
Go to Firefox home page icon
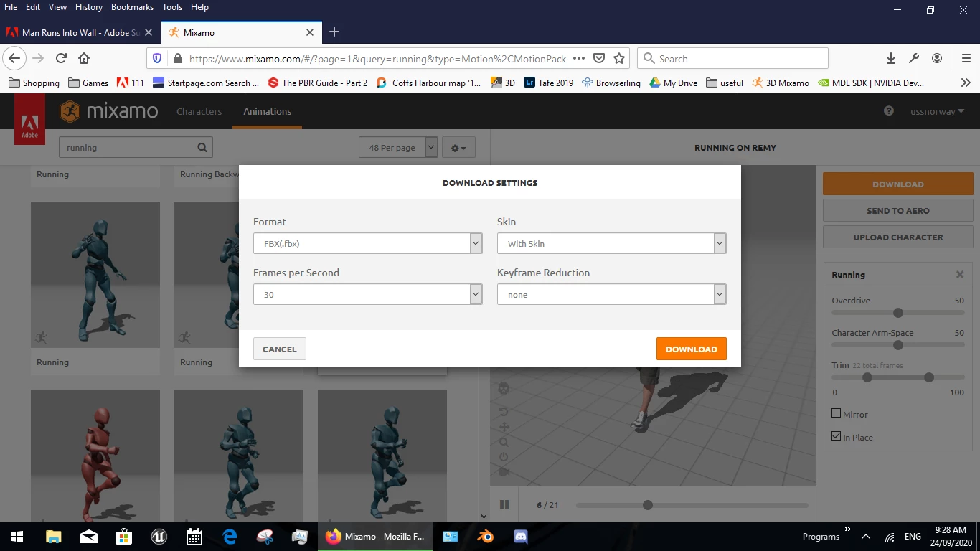(84, 58)
